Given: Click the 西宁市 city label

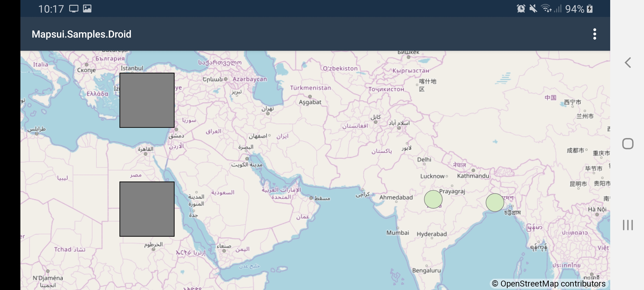Looking at the screenshot, I should (x=572, y=102).
